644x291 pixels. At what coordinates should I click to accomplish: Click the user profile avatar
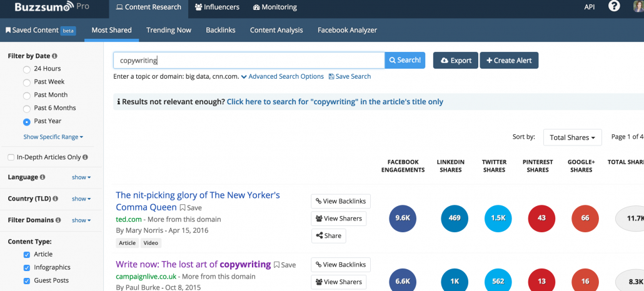coord(638,7)
